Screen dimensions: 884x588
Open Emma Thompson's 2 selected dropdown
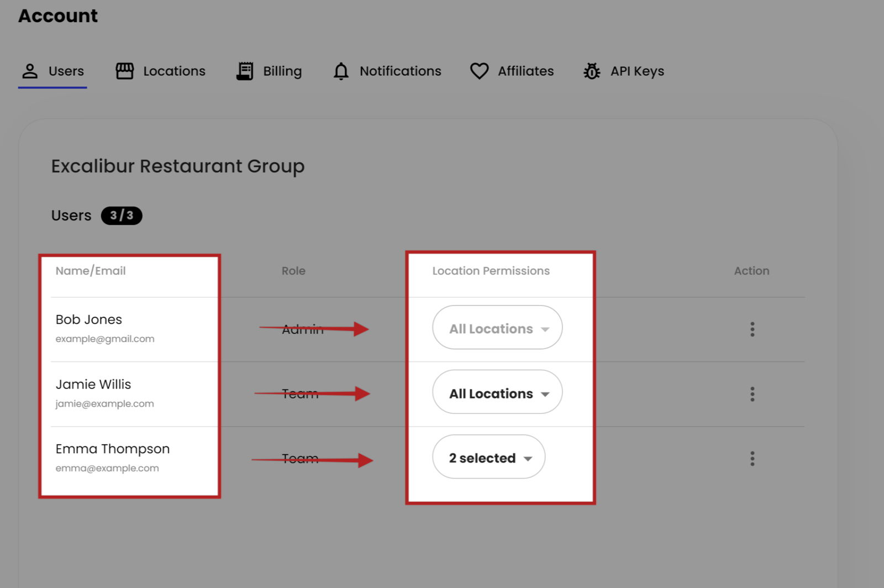488,457
